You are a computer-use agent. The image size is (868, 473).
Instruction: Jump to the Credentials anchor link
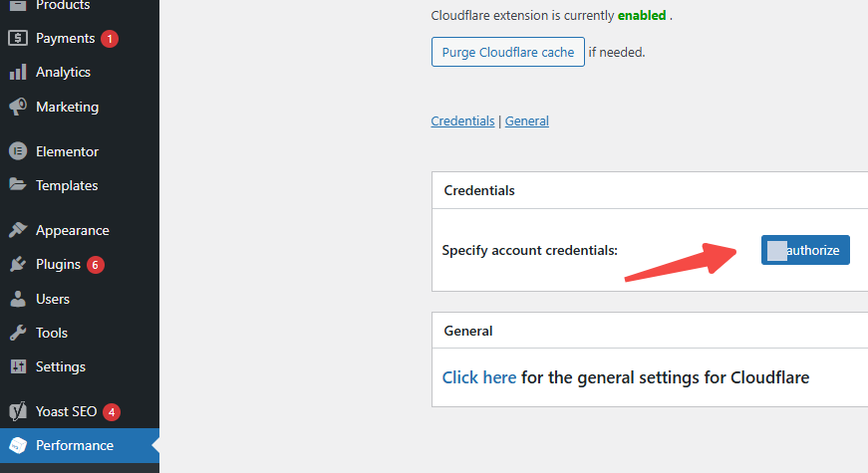point(462,120)
